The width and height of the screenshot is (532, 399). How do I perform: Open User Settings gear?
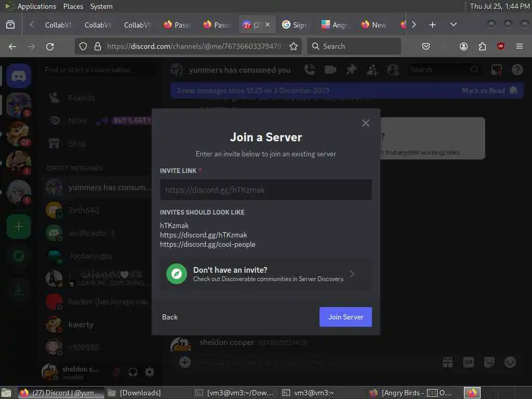149,372
